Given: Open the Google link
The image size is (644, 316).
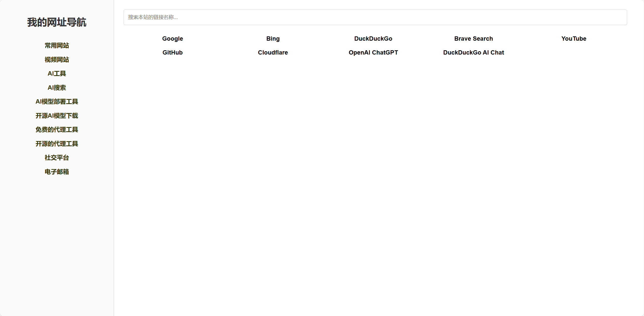Looking at the screenshot, I should (x=173, y=39).
